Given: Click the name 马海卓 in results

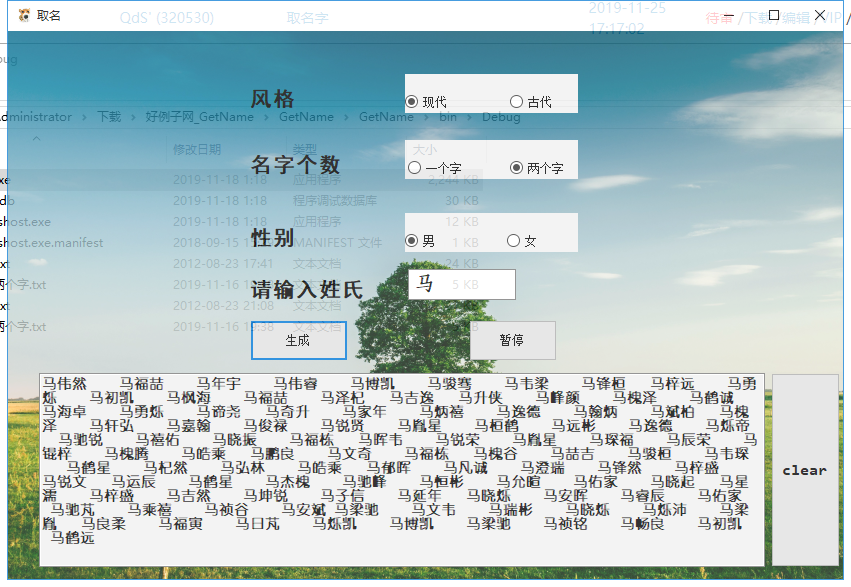Looking at the screenshot, I should [65, 412].
